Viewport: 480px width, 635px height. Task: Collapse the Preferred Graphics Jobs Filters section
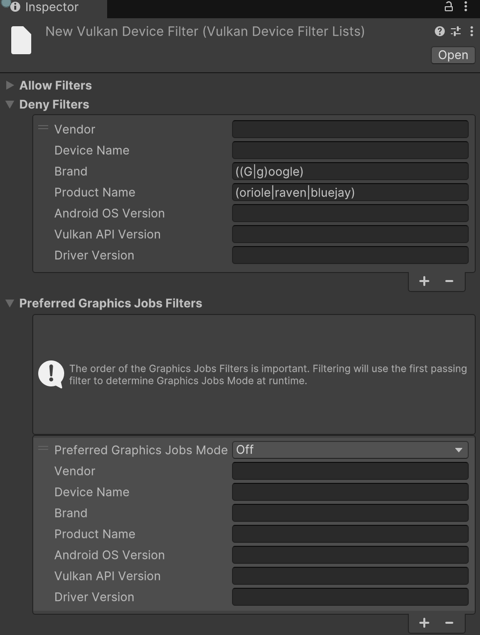click(10, 303)
